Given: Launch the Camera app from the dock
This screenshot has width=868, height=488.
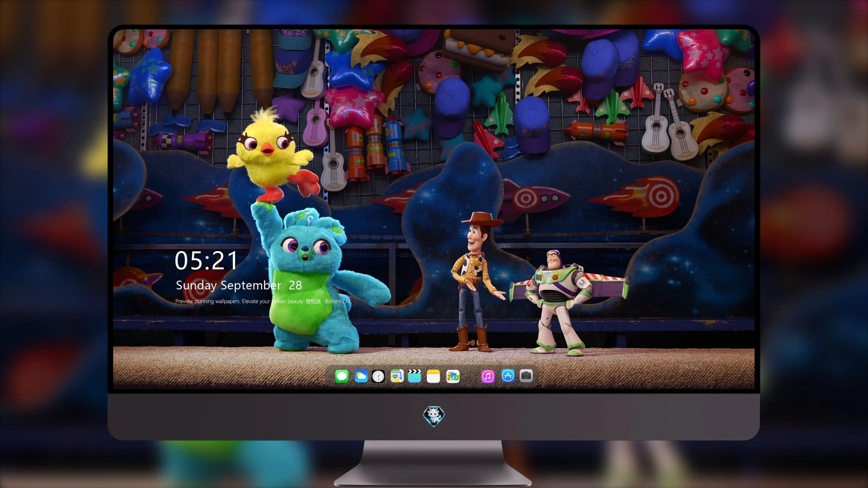Looking at the screenshot, I should 526,376.
